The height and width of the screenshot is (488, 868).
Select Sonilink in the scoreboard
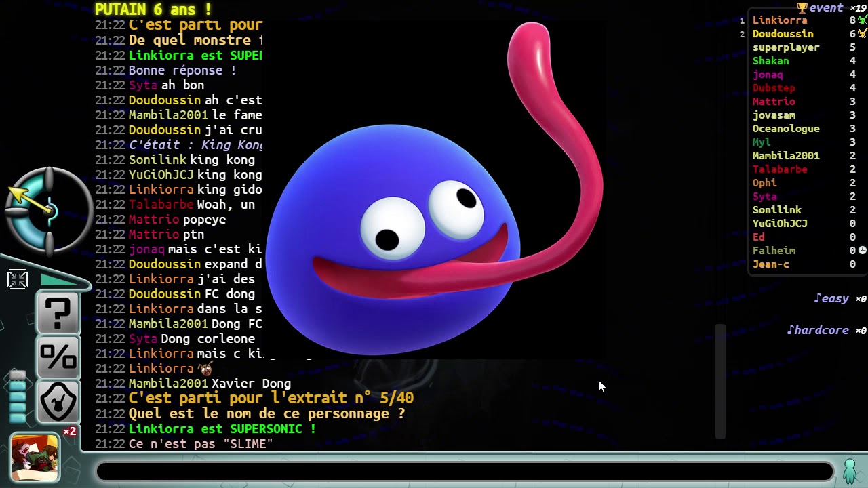(x=776, y=210)
